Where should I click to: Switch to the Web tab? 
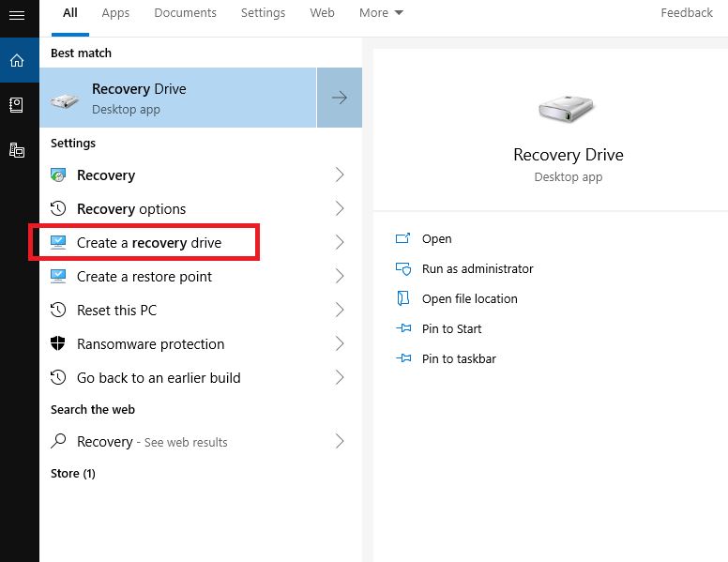pyautogui.click(x=322, y=13)
